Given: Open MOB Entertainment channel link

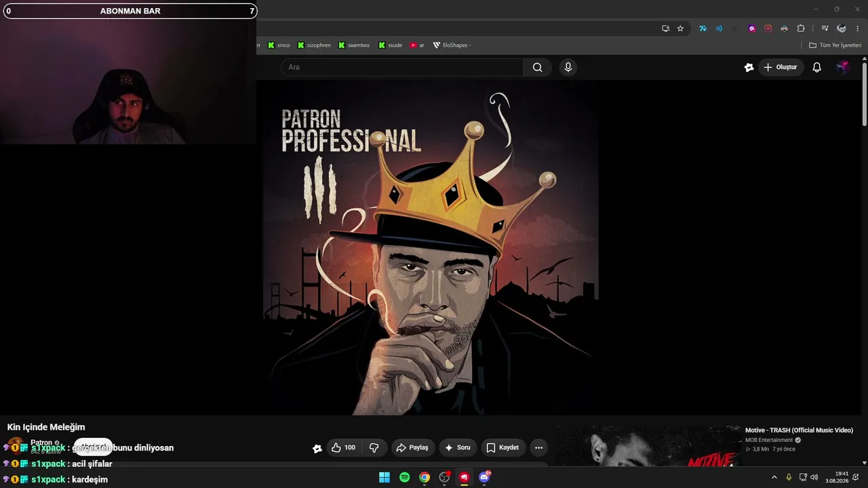Looking at the screenshot, I should (769, 440).
